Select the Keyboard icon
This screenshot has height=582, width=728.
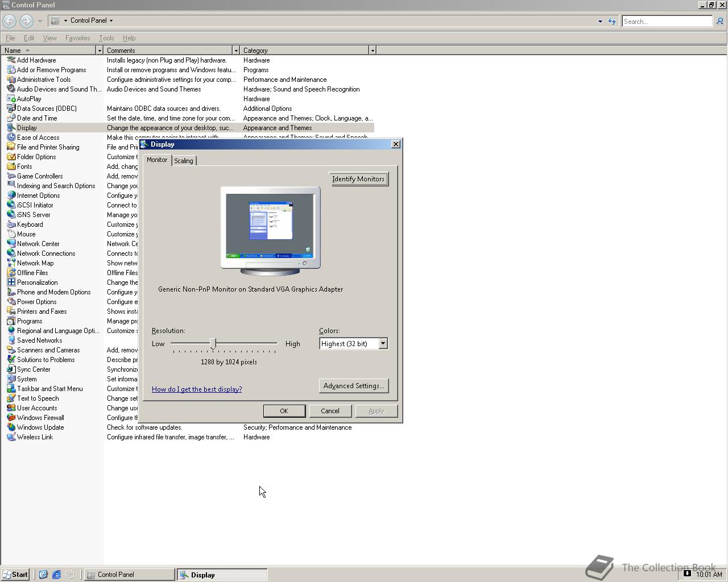point(11,225)
